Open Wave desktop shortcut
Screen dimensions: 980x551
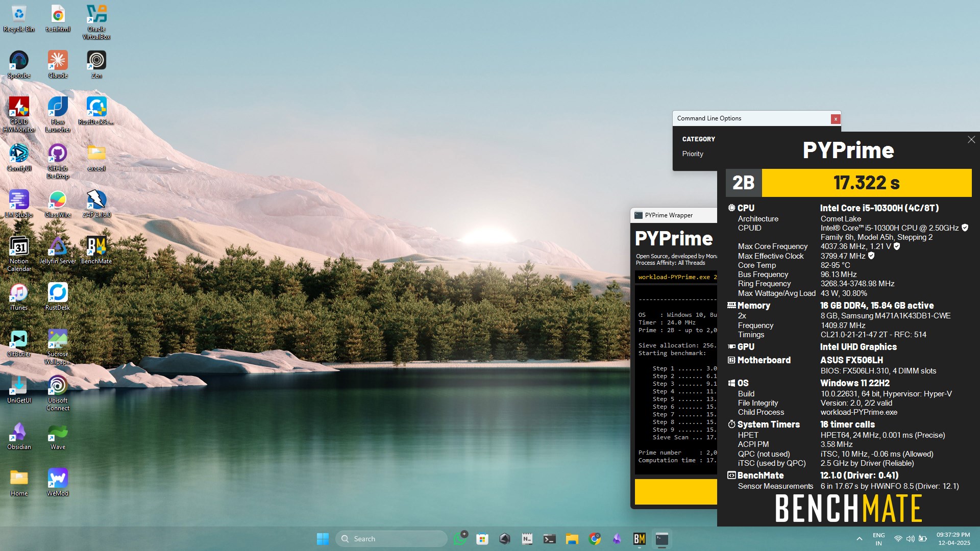(58, 436)
